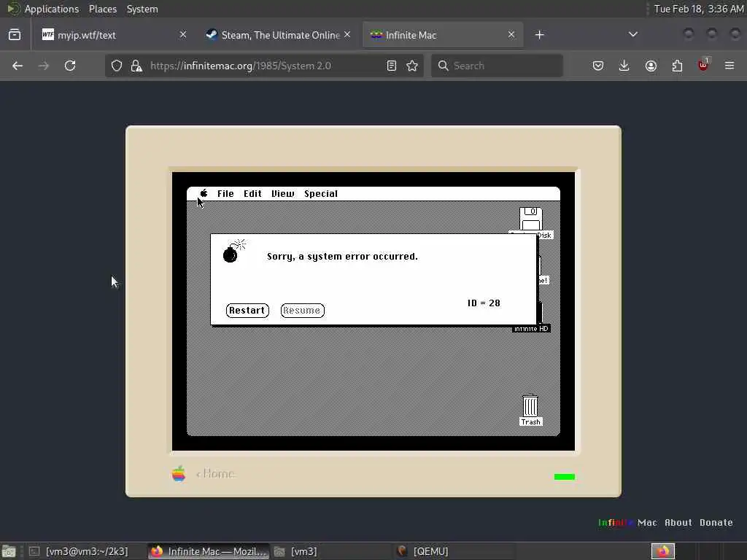Open the Donate link
The width and height of the screenshot is (747, 560).
pos(716,522)
